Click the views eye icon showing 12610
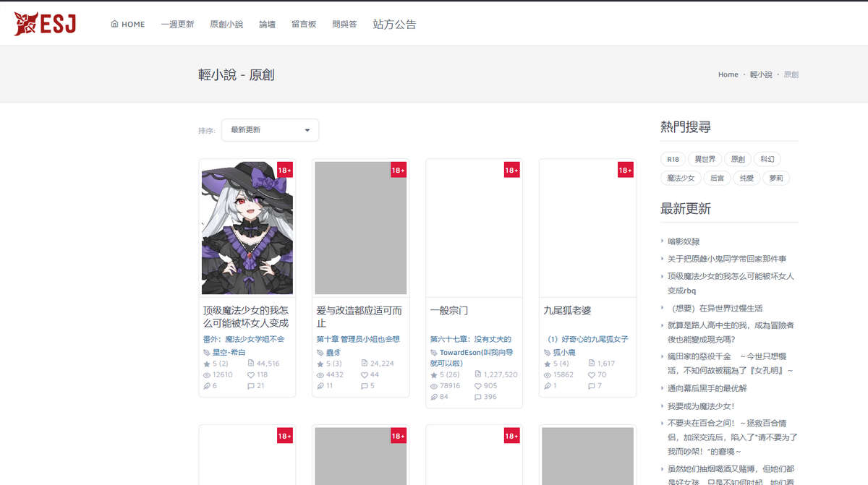868x485 pixels. tap(207, 375)
